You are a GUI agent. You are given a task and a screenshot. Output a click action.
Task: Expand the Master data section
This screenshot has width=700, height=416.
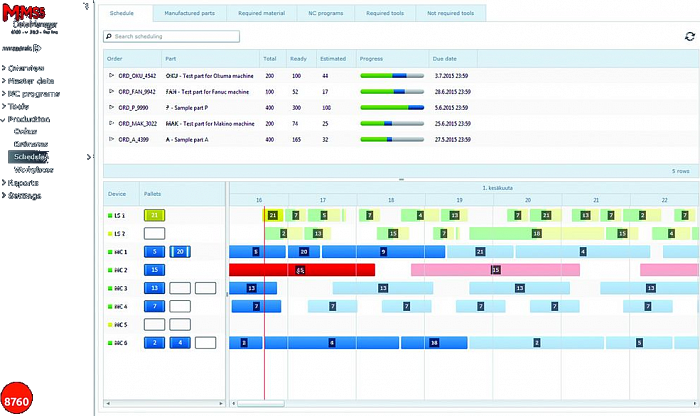point(4,81)
